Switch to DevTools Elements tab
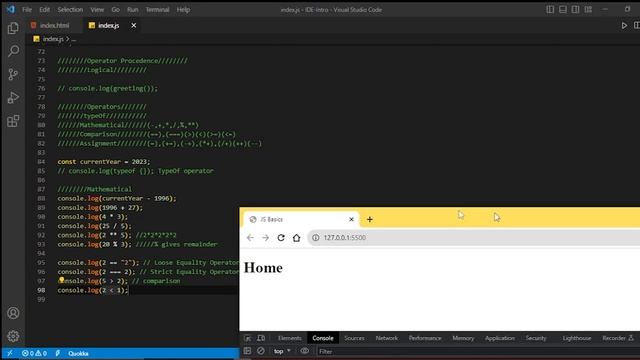 pos(289,338)
